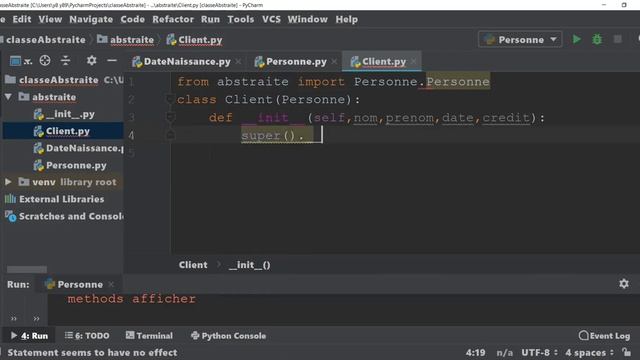640x360 pixels.
Task: Select Client.py in the project tree
Action: 63,131
